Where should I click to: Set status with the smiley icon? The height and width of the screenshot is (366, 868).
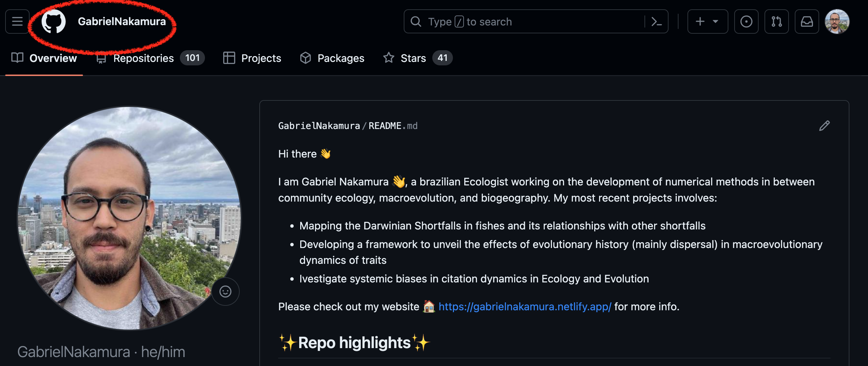(226, 291)
